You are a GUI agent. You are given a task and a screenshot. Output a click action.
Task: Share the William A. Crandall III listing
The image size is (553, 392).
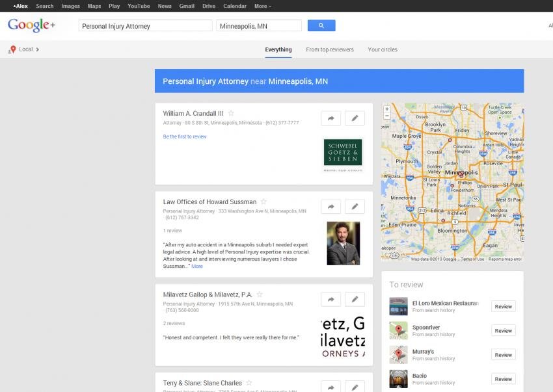coord(330,118)
